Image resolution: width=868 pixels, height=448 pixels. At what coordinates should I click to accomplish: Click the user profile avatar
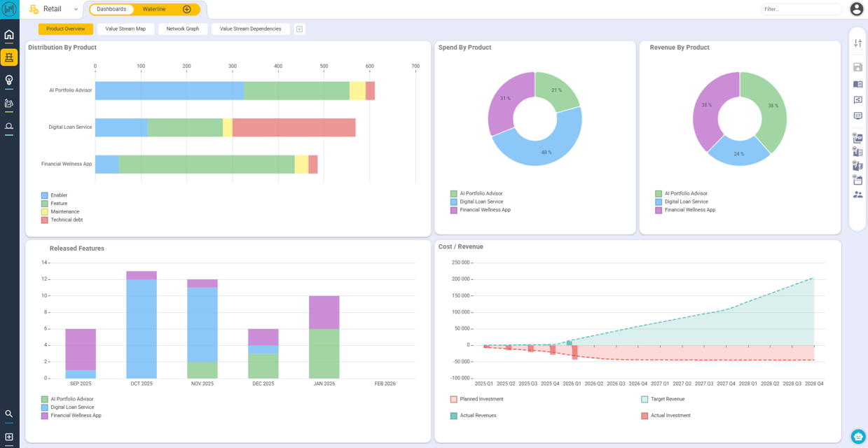(x=856, y=9)
